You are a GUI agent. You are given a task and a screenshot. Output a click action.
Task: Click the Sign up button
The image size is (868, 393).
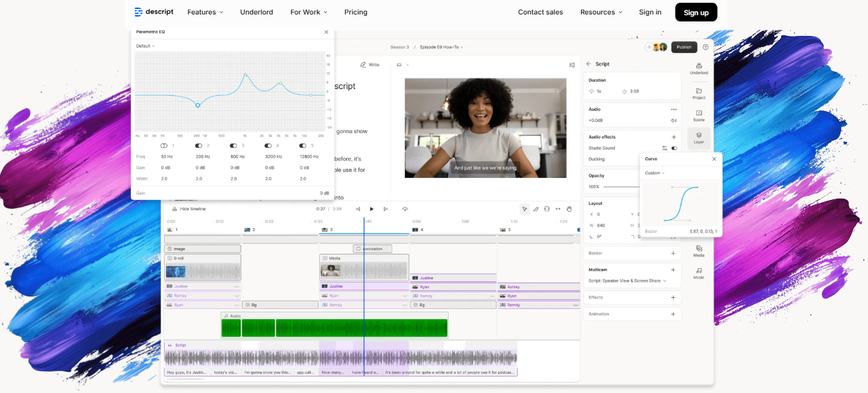(696, 12)
